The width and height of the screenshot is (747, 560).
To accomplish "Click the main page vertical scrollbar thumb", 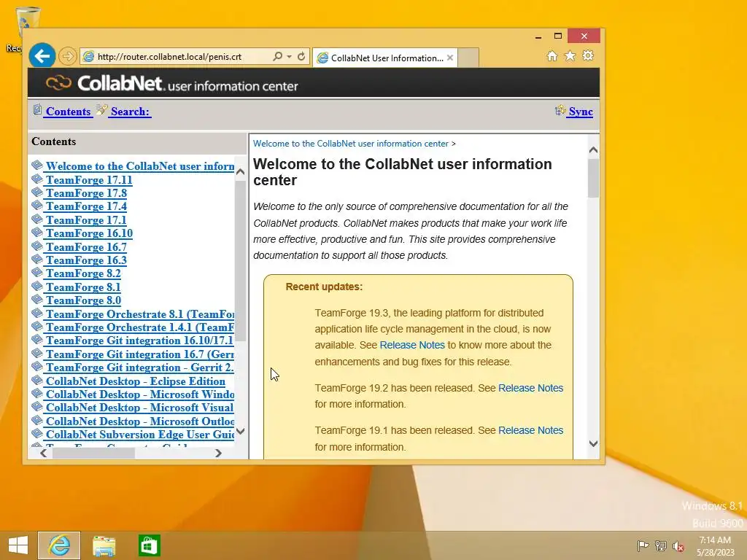I will click(593, 178).
